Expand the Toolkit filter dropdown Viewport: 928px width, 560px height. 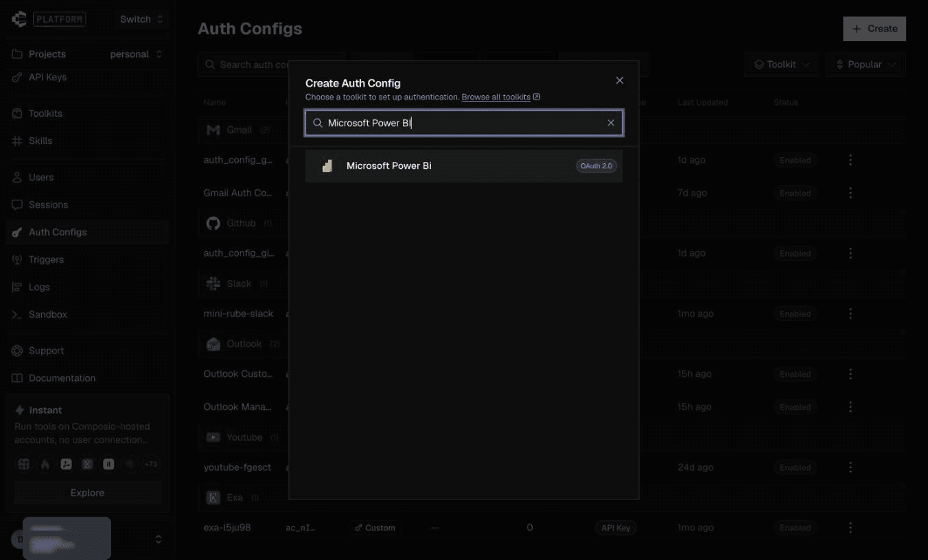[782, 65]
